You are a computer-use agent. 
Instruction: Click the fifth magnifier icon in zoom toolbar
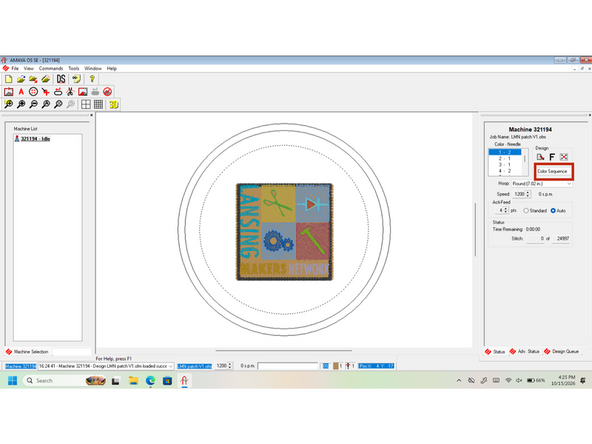[58, 104]
